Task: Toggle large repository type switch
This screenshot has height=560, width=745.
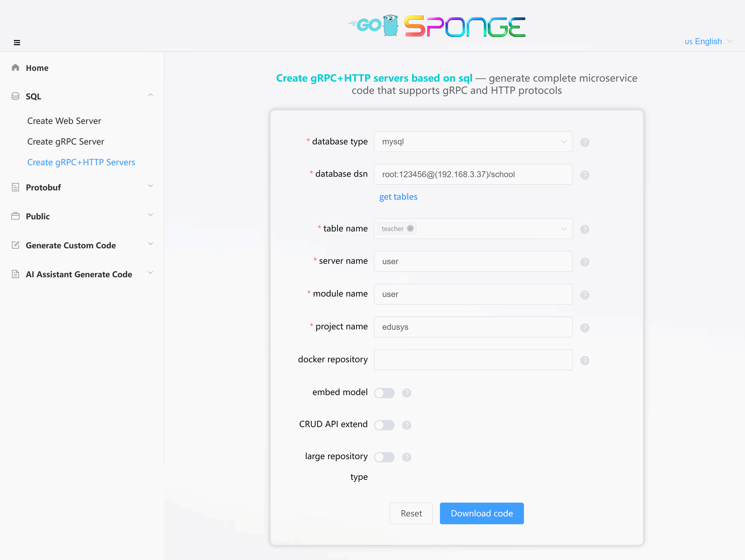Action: pos(384,457)
